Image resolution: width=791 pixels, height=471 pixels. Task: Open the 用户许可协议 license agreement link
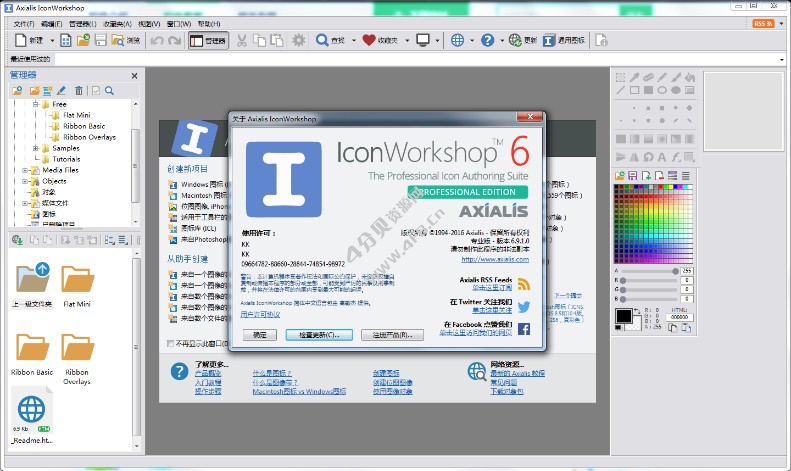coord(260,314)
